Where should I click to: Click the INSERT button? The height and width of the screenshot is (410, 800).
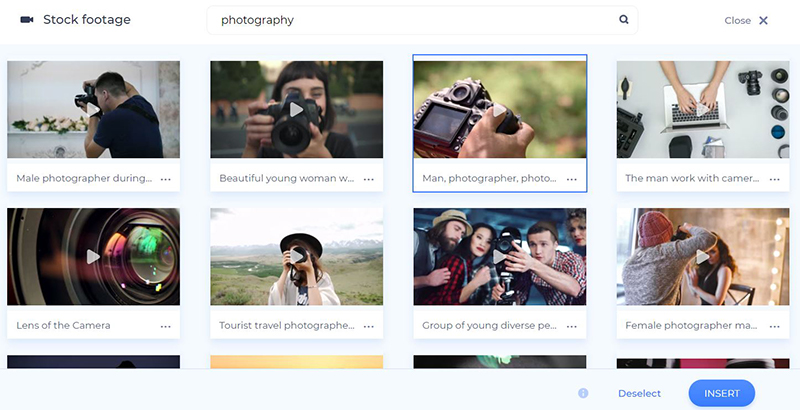[x=721, y=393]
